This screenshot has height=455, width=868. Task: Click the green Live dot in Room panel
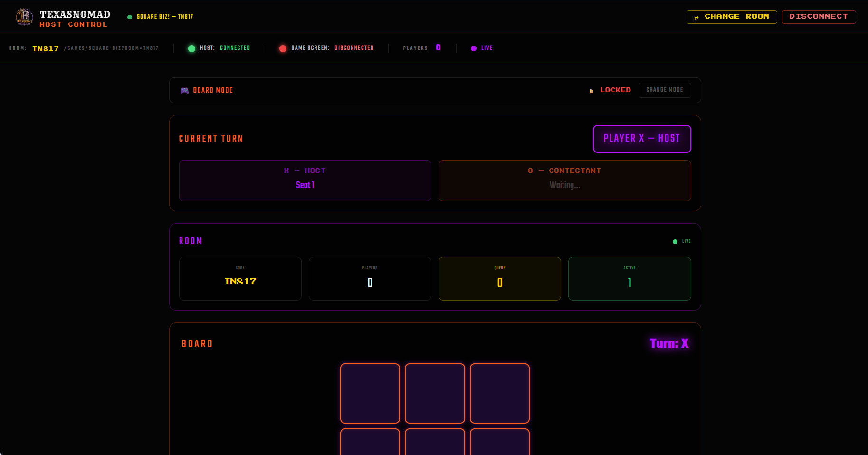point(675,242)
